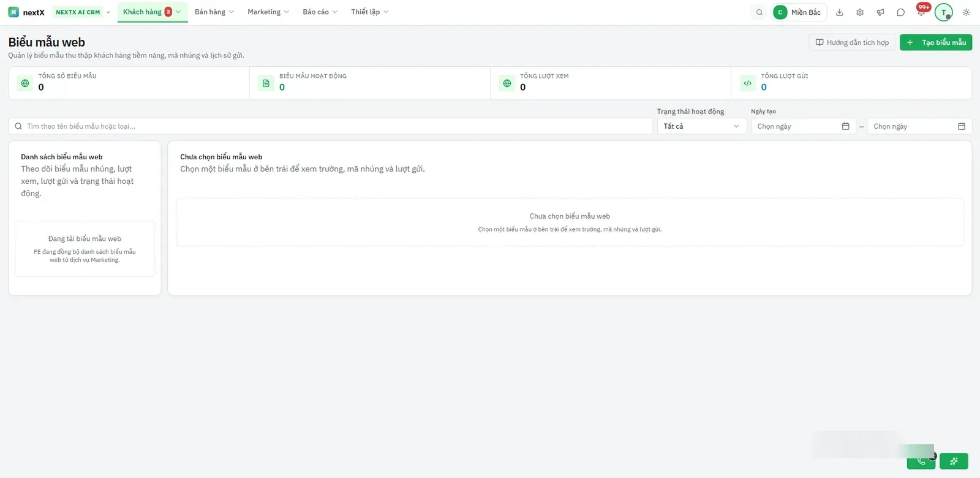Open the Thiết lập menu
The image size is (980, 478).
tap(370, 12)
